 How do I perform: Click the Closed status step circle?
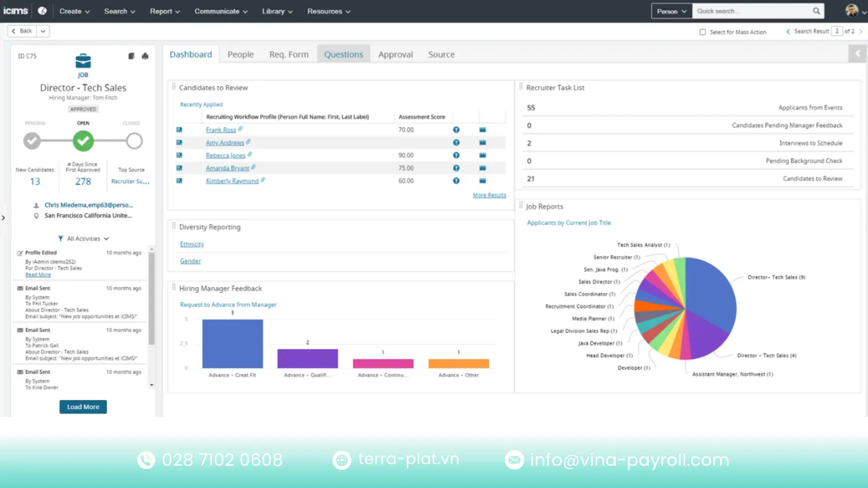(134, 141)
